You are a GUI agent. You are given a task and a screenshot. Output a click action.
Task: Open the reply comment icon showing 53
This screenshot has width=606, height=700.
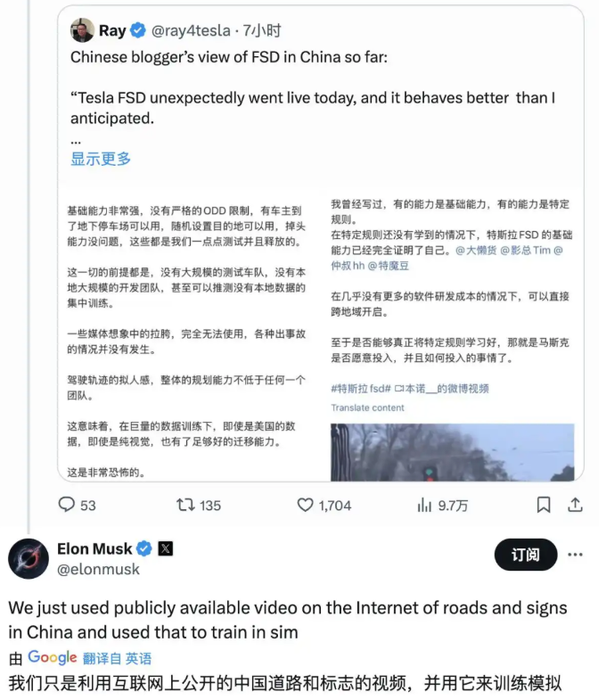coord(67,505)
